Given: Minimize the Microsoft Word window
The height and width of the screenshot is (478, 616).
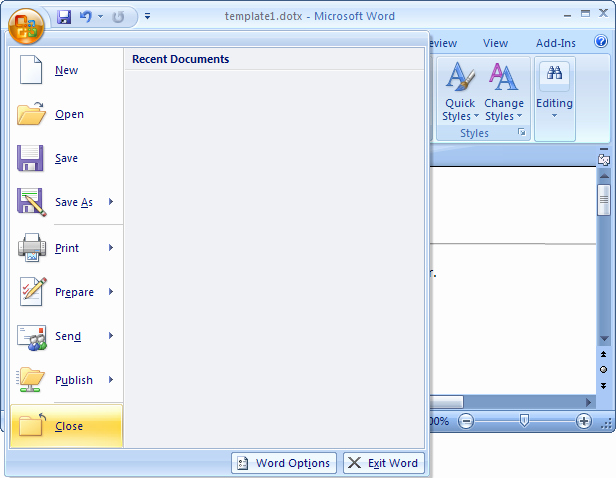Looking at the screenshot, I should coord(567,15).
